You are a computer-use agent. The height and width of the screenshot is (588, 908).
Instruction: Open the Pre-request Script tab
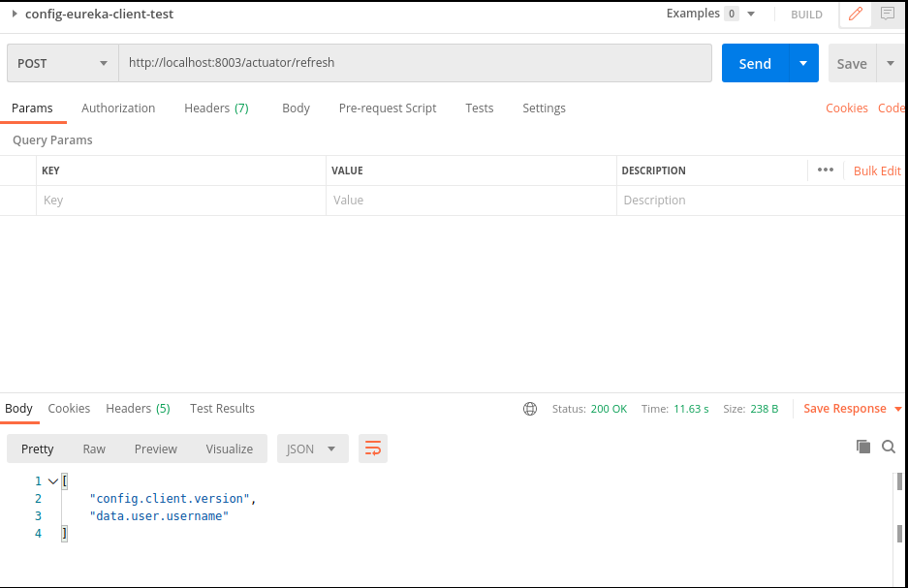tap(388, 108)
